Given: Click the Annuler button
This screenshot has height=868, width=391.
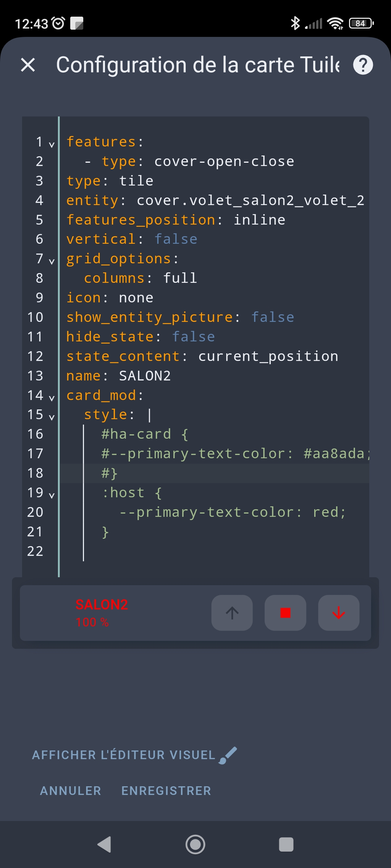Looking at the screenshot, I should pos(71,791).
